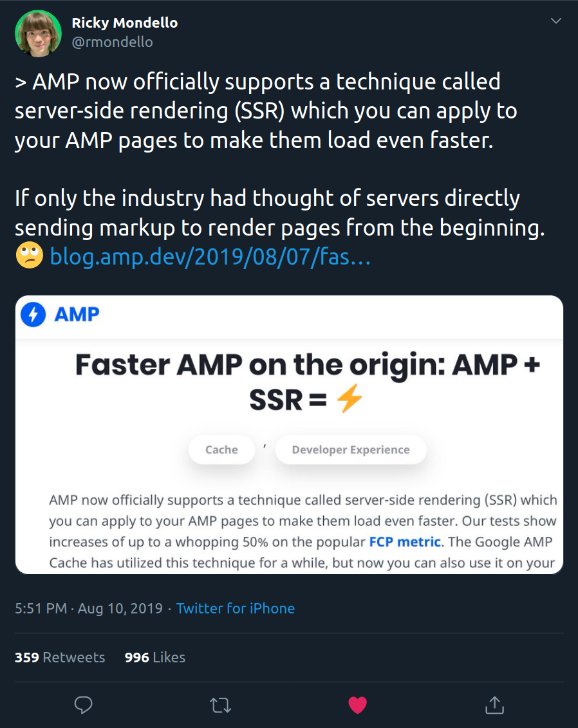Open the blog.amp.dev article link

click(x=210, y=256)
